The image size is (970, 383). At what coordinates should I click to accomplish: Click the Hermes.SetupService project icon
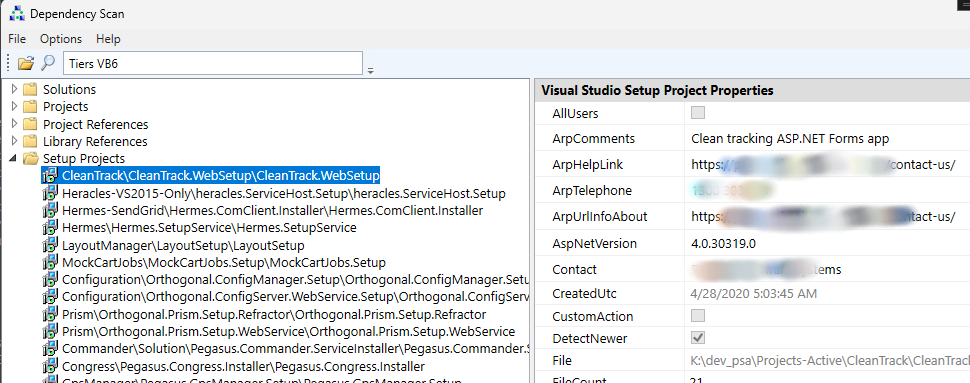coord(50,228)
